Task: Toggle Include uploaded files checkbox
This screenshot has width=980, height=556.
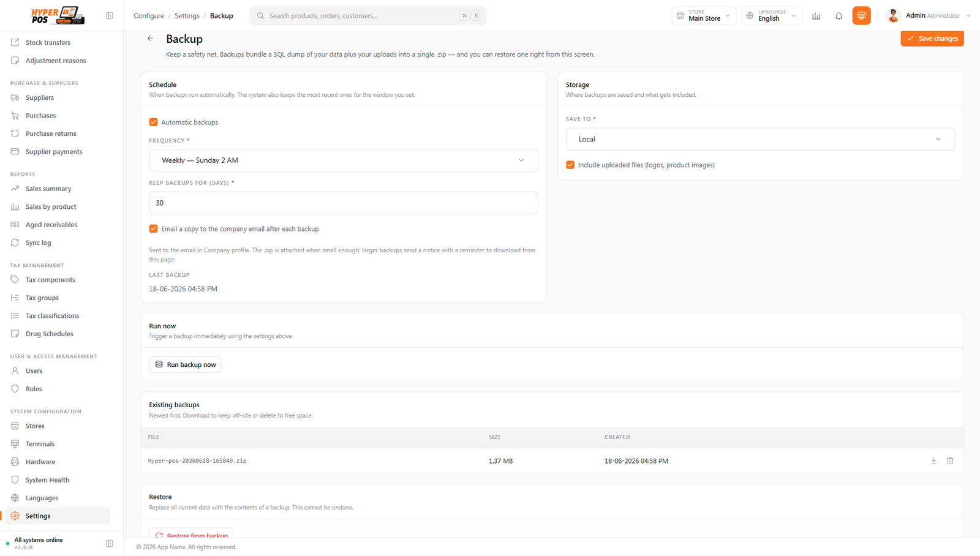Action: click(570, 165)
